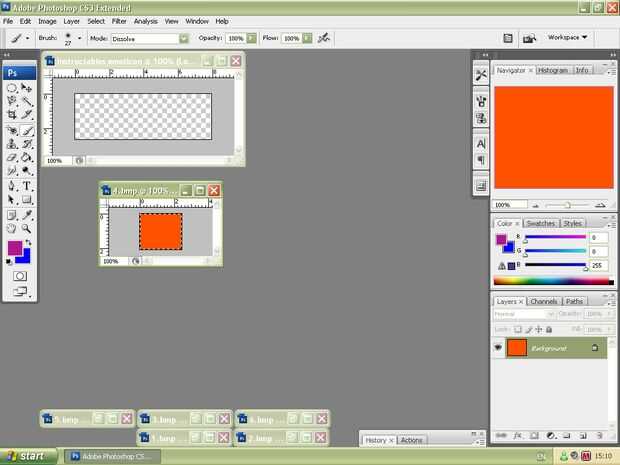Open Navigator panel options menu
Viewport: 620px width, 465px height.
pos(611,72)
